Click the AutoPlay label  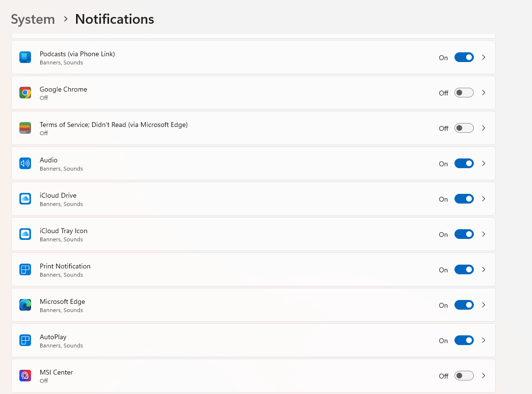pyautogui.click(x=53, y=337)
